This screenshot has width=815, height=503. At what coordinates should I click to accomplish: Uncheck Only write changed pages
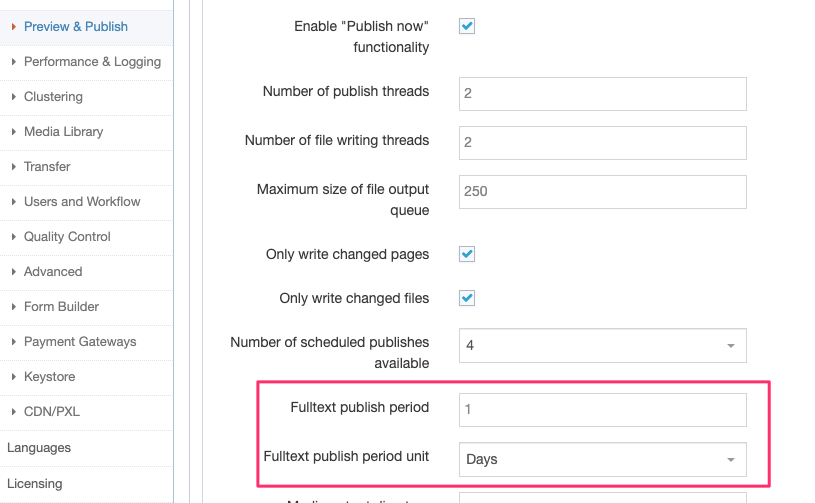[x=467, y=254]
